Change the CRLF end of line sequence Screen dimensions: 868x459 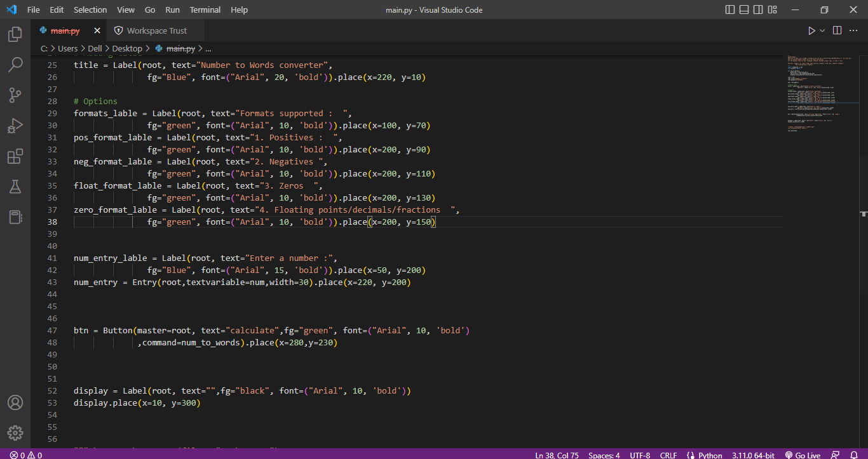pyautogui.click(x=668, y=455)
